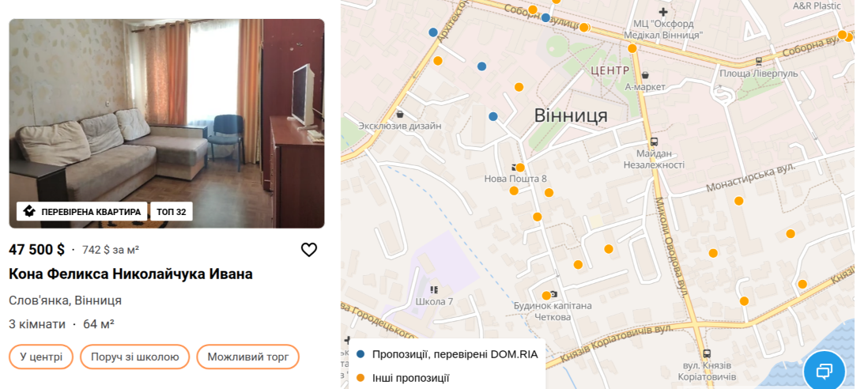Image resolution: width=868 pixels, height=389 pixels.
Task: Select the Поруч зі школою tag
Action: tap(135, 357)
